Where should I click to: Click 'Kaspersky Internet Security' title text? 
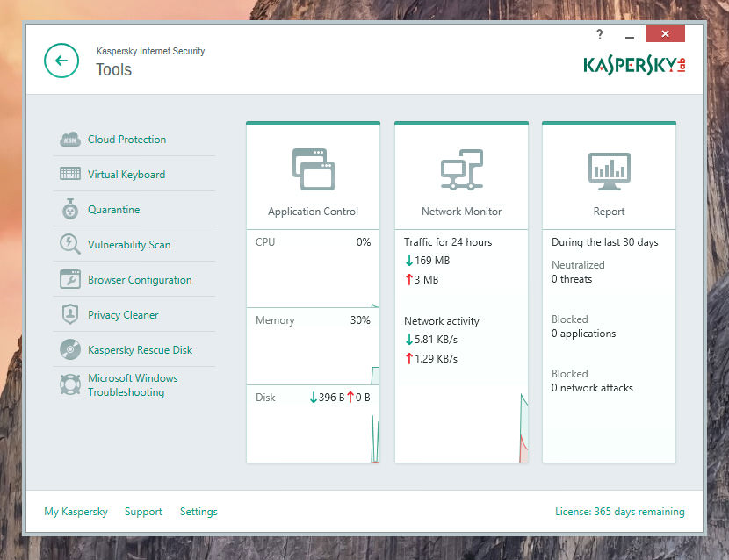pos(151,51)
